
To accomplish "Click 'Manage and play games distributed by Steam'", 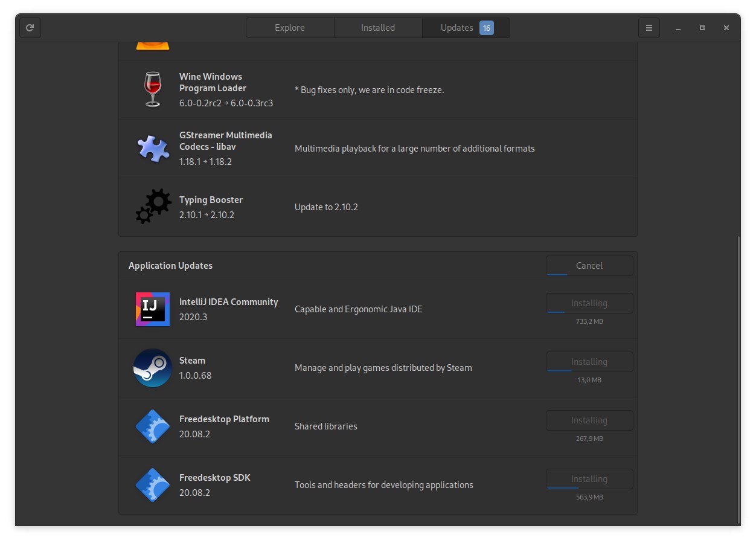I will [x=383, y=368].
